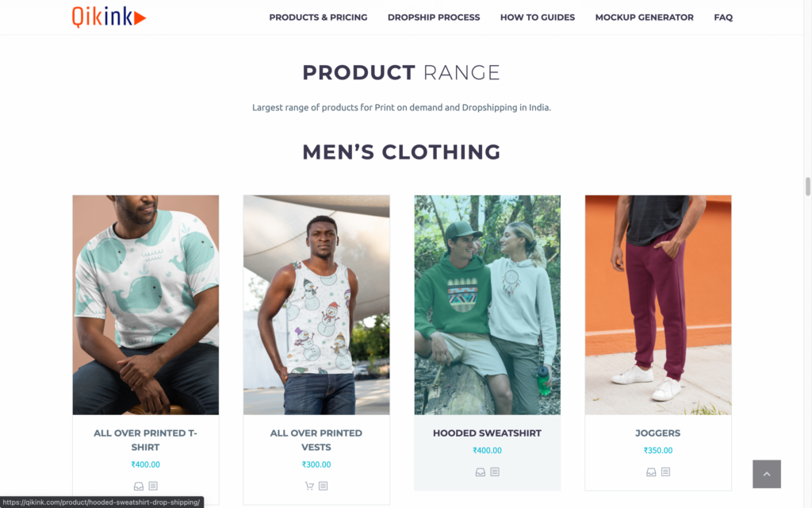Image resolution: width=812 pixels, height=508 pixels.
Task: Click the tray icon under Hooded Sweatshirt
Action: coord(481,472)
